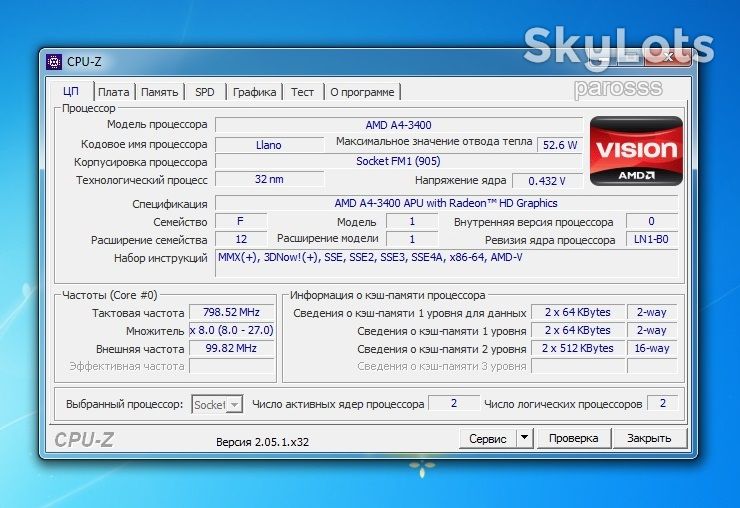Viewport: 740px width, 508px height.
Task: Click the empty L3 cache size field
Action: (578, 366)
